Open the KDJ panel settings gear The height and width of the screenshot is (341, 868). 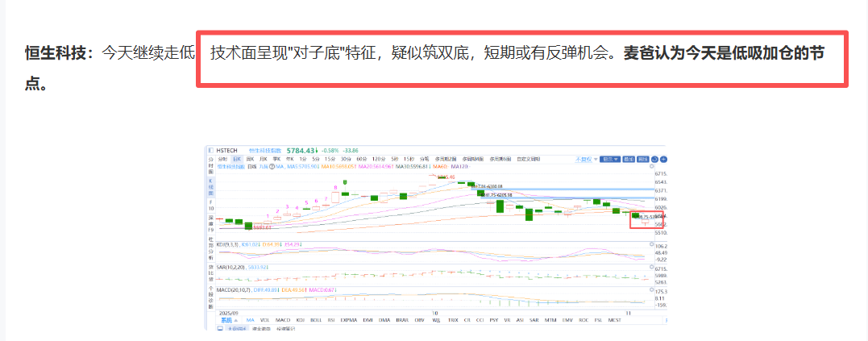(651, 243)
